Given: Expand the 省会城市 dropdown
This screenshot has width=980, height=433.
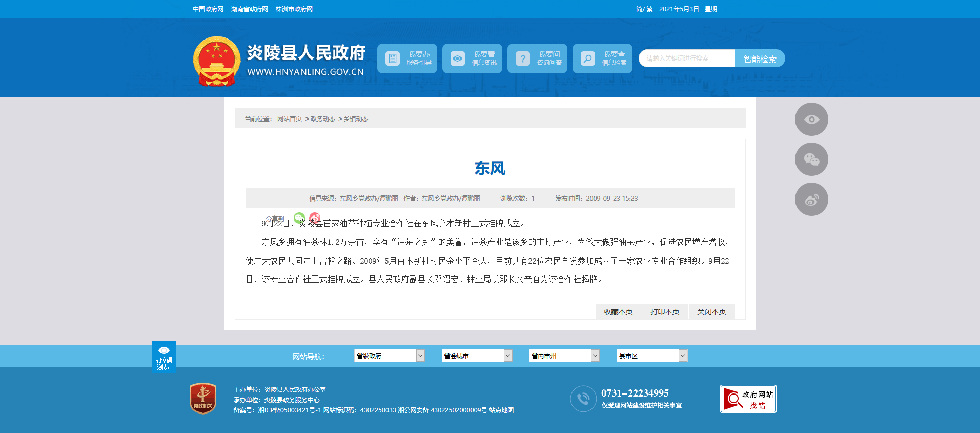Looking at the screenshot, I should [x=477, y=356].
